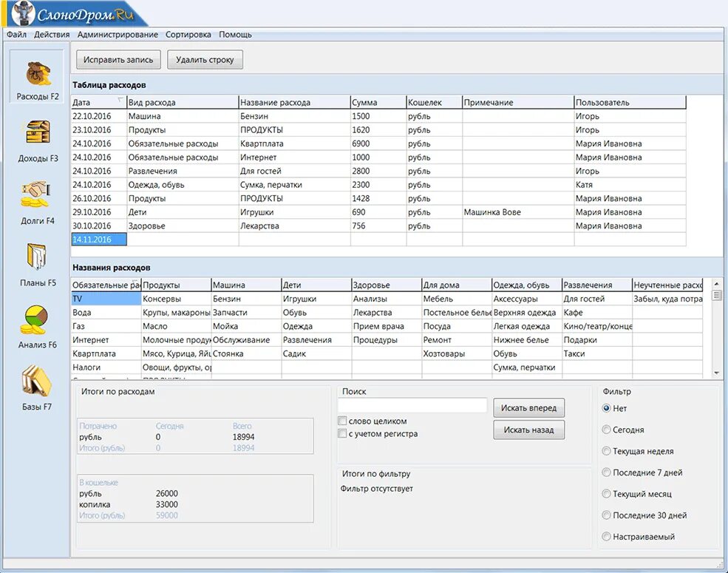The height and width of the screenshot is (573, 728).
Task: Select the Текущий месяц filter option
Action: [606, 494]
